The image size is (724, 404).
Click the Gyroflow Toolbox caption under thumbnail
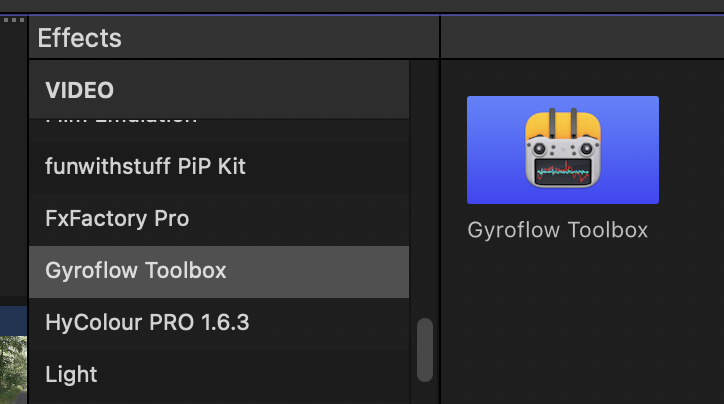tap(557, 230)
